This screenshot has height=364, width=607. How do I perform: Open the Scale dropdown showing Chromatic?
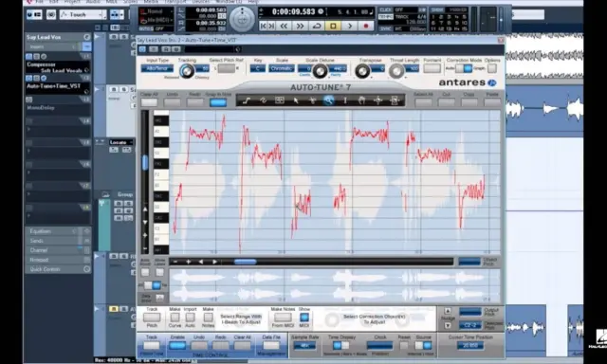282,68
